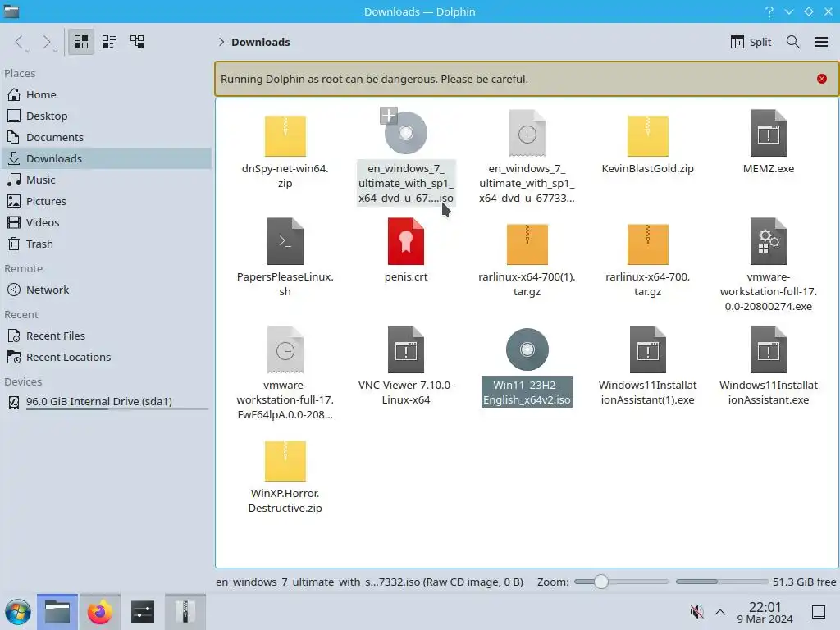Open Desktop in Places panel
The image size is (840, 630).
pyautogui.click(x=106, y=116)
